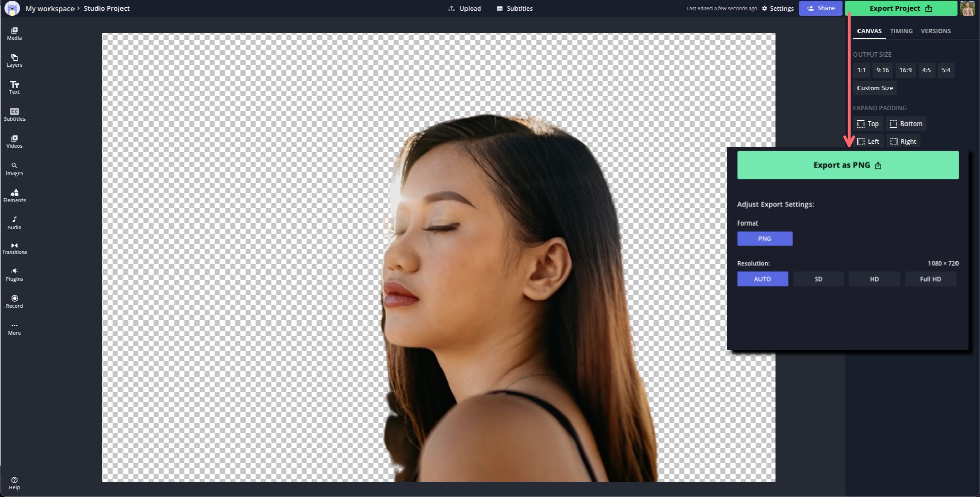Toggle Bottom expand padding
Image resolution: width=980 pixels, height=497 pixels.
[906, 124]
